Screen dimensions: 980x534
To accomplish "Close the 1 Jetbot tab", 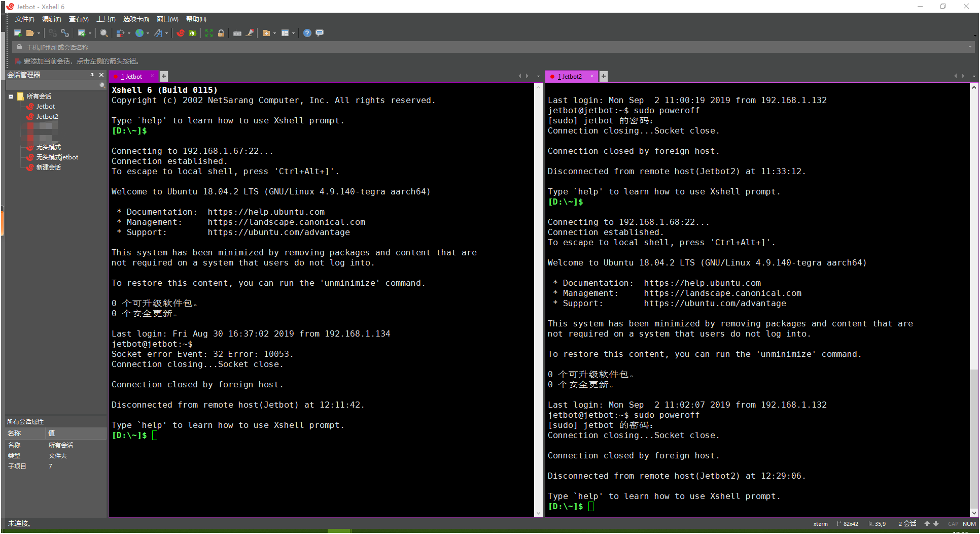I will point(152,76).
